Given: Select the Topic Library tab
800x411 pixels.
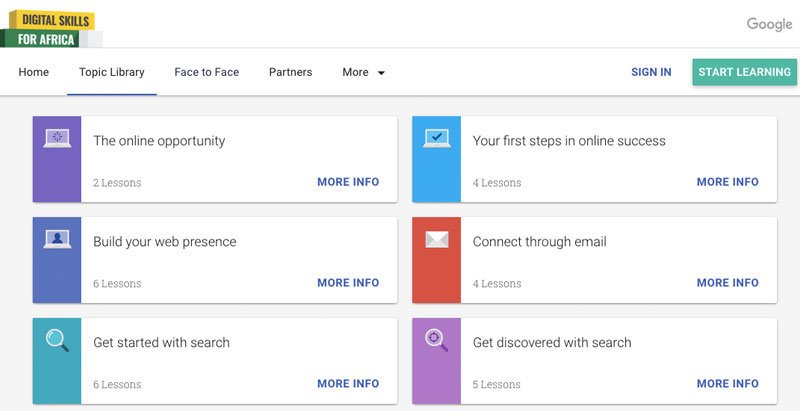Looking at the screenshot, I should (112, 72).
